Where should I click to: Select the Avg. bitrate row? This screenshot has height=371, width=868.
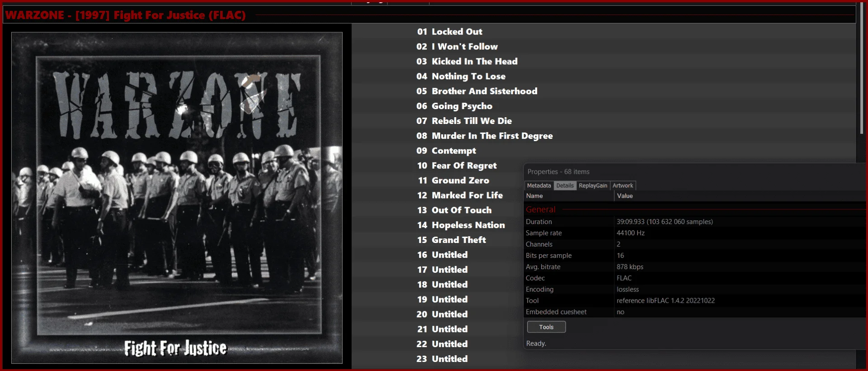694,267
